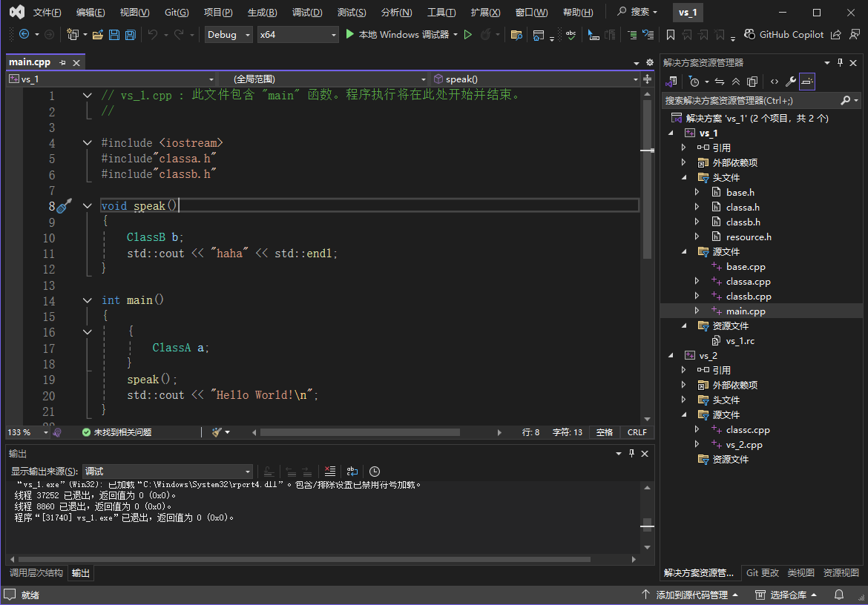This screenshot has height=605, width=868.
Task: Click the spell checker abc icon
Action: pyautogui.click(x=571, y=35)
